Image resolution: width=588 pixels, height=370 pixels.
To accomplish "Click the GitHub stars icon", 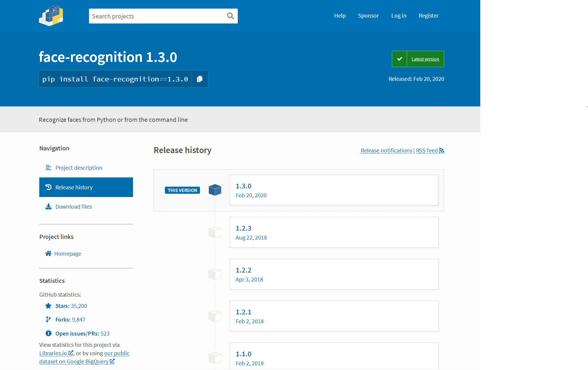I will click(x=48, y=306).
